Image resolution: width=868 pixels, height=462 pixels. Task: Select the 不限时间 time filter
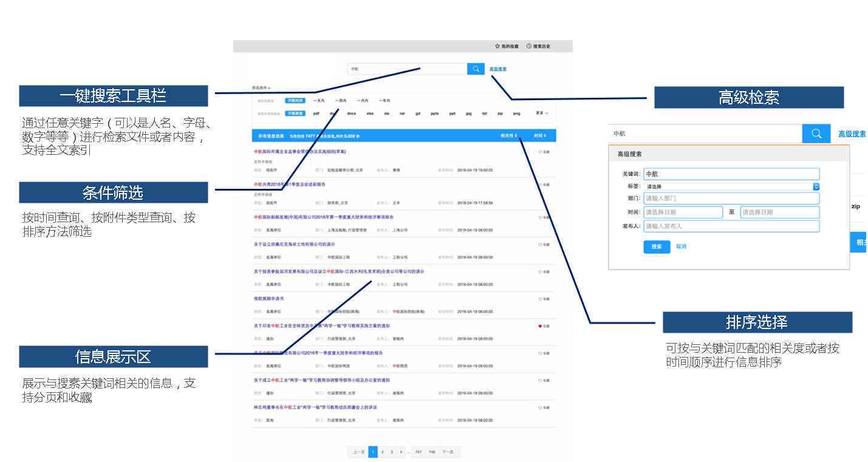295,100
